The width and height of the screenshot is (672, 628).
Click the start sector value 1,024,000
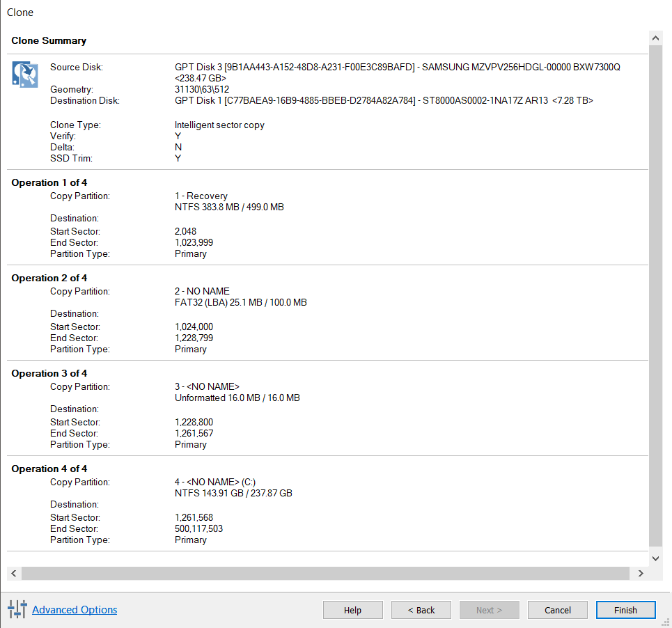click(194, 327)
